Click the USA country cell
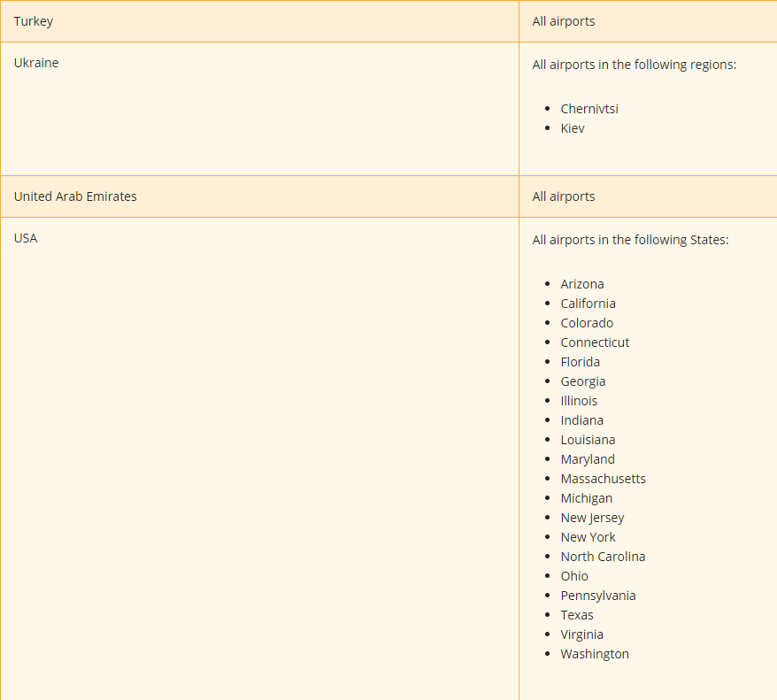Viewport: 777px width, 700px height. [26, 238]
